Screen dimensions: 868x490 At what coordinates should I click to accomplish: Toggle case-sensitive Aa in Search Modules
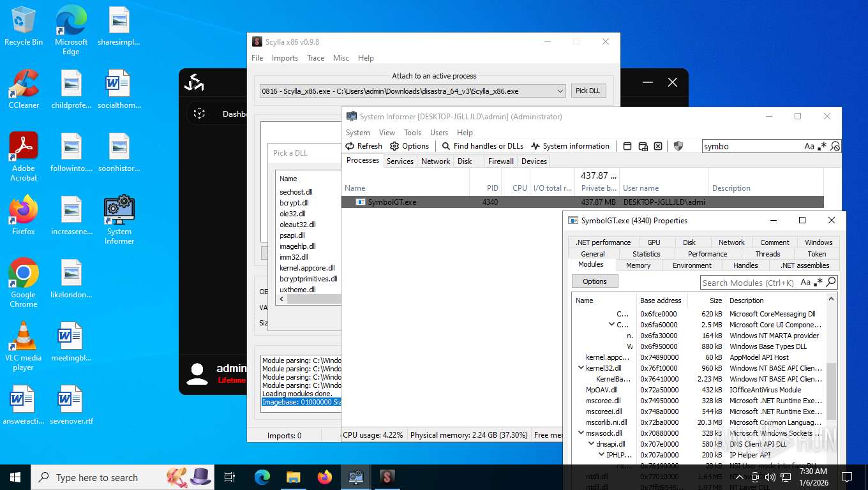(805, 282)
